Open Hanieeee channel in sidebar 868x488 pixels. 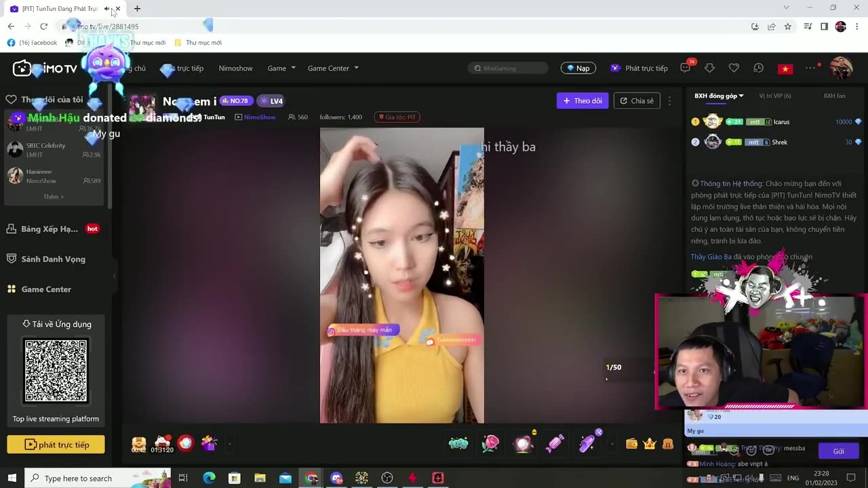[x=54, y=176]
